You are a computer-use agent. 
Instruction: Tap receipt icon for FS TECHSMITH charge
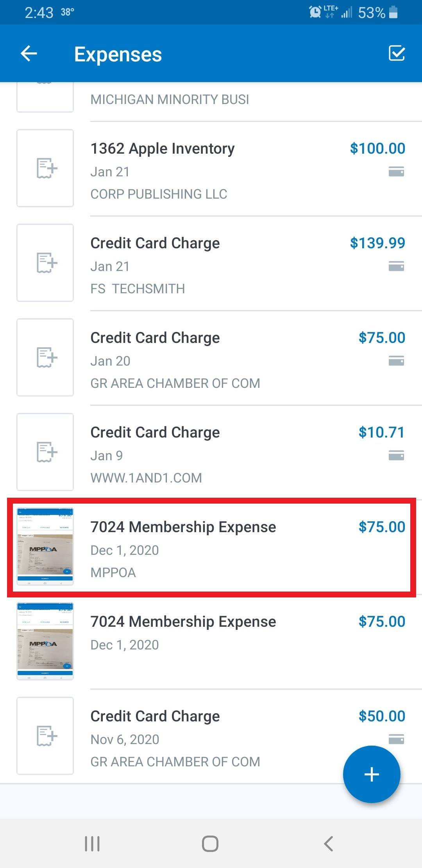pyautogui.click(x=45, y=263)
